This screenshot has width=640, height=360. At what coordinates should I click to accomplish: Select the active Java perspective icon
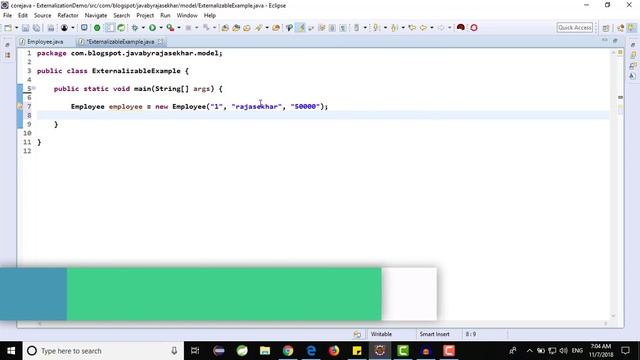point(632,28)
